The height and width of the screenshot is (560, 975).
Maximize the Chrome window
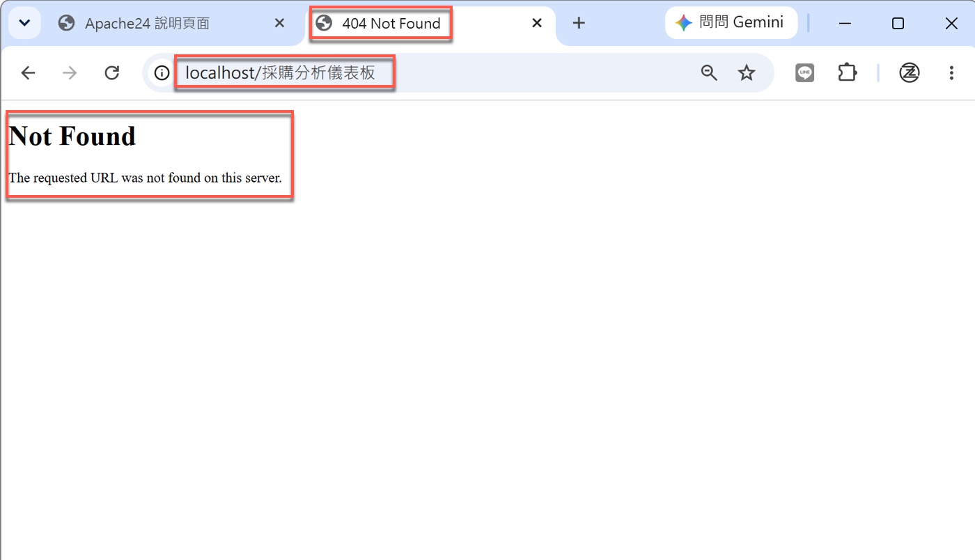coord(898,23)
